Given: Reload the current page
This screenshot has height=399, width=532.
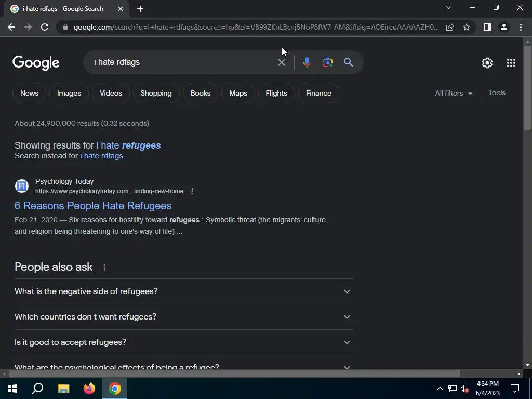Looking at the screenshot, I should (x=45, y=27).
